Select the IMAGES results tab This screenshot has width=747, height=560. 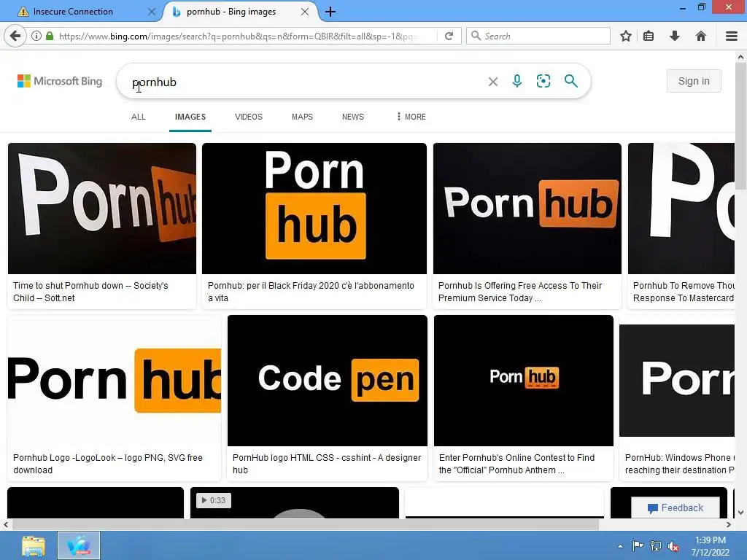190,117
